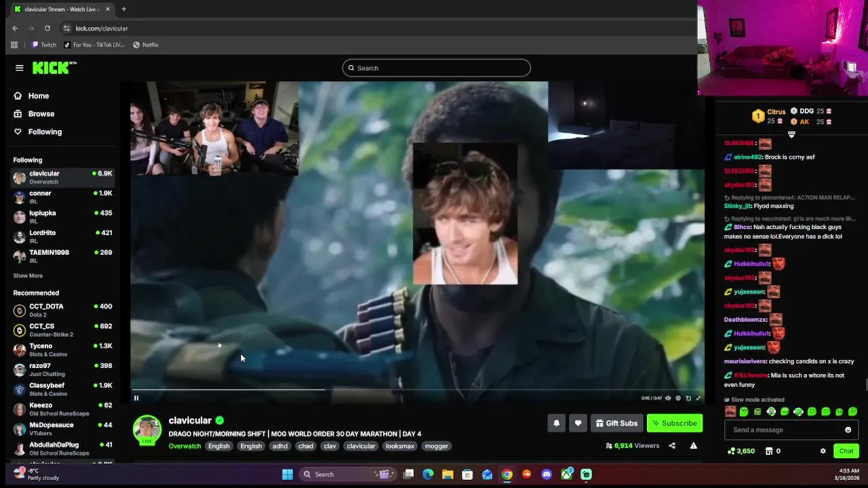Screen dimensions: 868x488
Task: Open Microsoft Edge from the taskbar
Action: [x=428, y=474]
